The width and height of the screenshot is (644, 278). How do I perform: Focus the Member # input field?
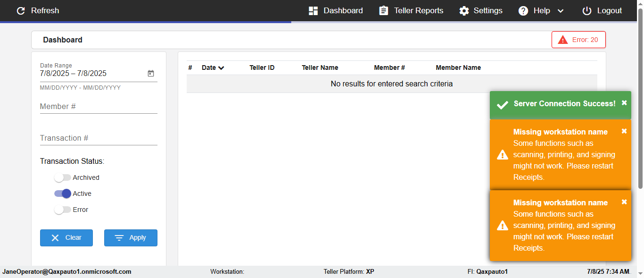[99, 107]
